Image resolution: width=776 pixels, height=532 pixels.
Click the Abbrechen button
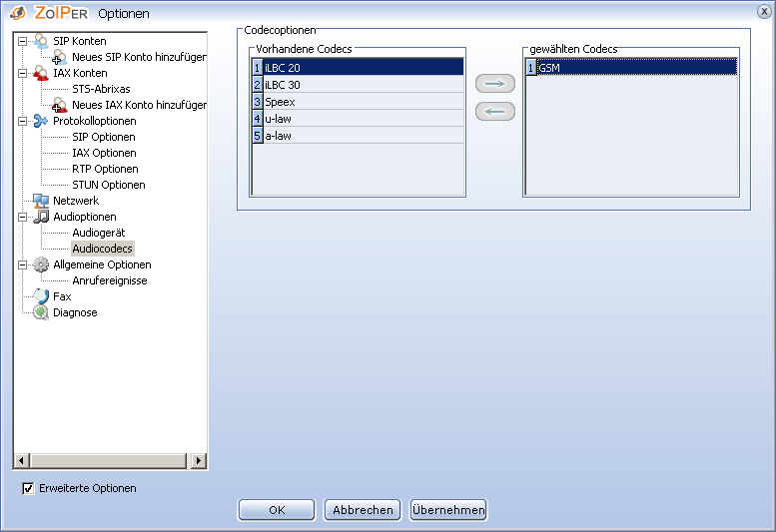pos(363,510)
